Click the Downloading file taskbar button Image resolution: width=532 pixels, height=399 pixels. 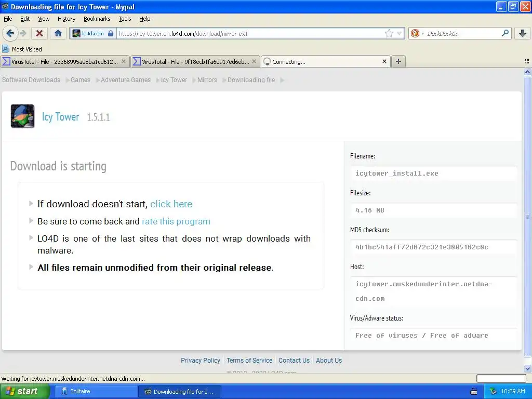point(180,392)
